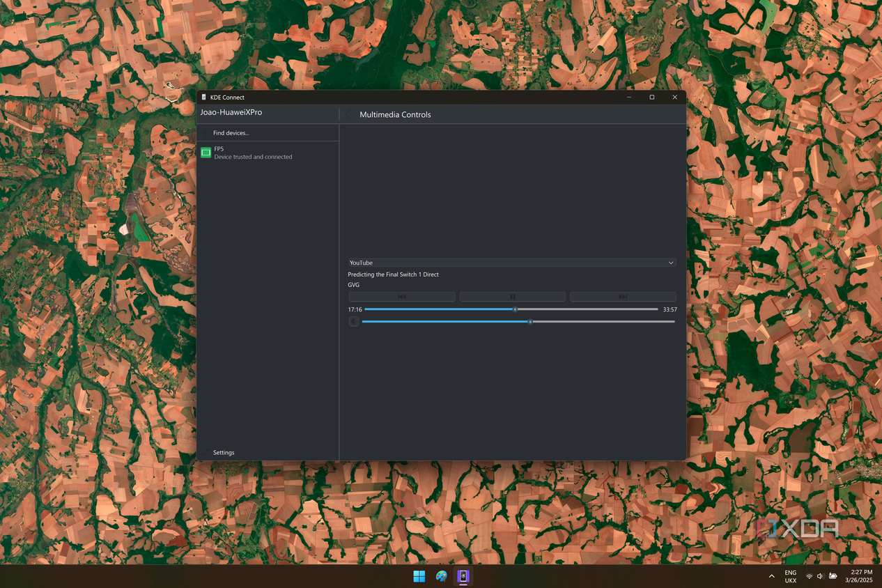Click the green FP5 device icon
This screenshot has width=882, height=588.
point(206,153)
